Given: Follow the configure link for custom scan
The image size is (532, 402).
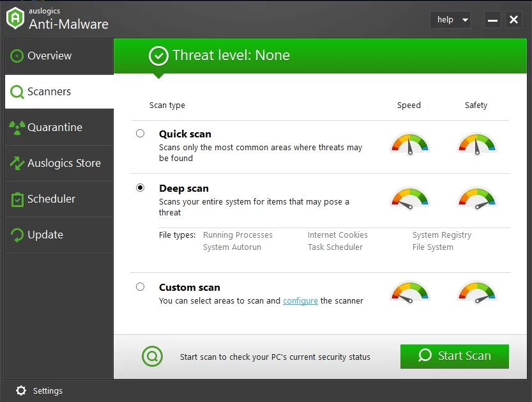Looking at the screenshot, I should click(300, 300).
